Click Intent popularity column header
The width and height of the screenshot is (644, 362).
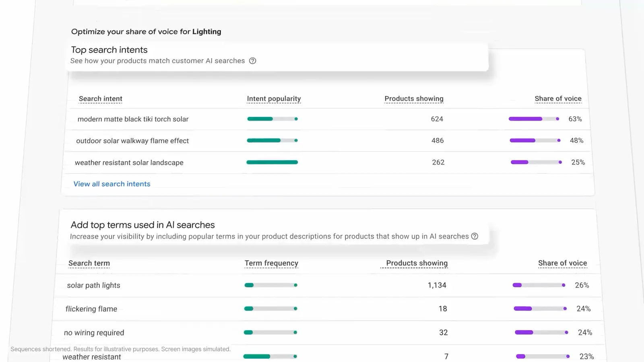click(274, 99)
